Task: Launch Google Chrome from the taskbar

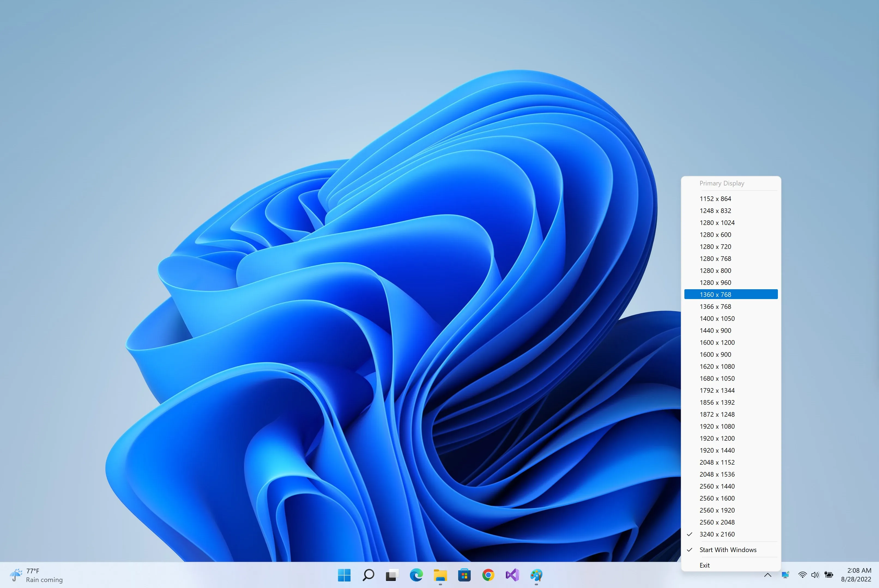Action: pos(488,575)
